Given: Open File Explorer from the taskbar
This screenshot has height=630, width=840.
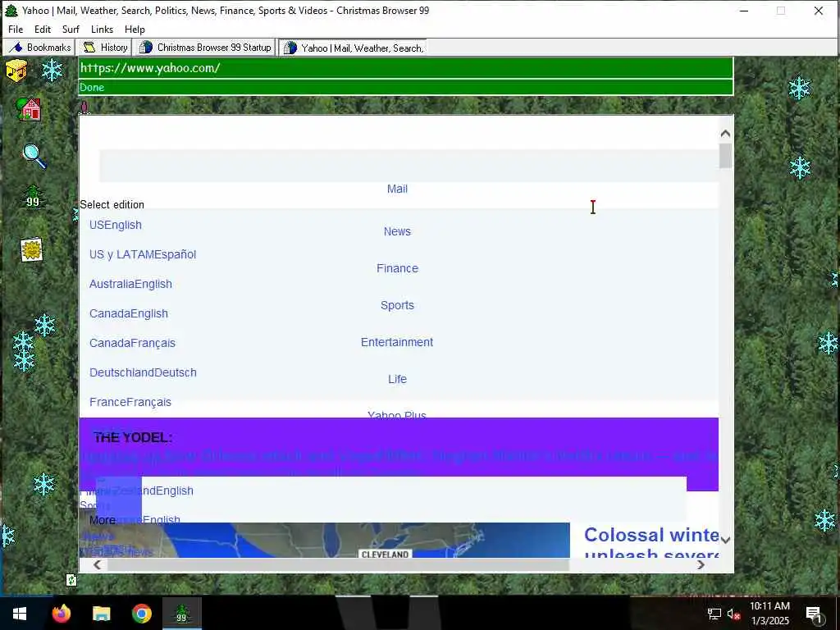Looking at the screenshot, I should 101,614.
